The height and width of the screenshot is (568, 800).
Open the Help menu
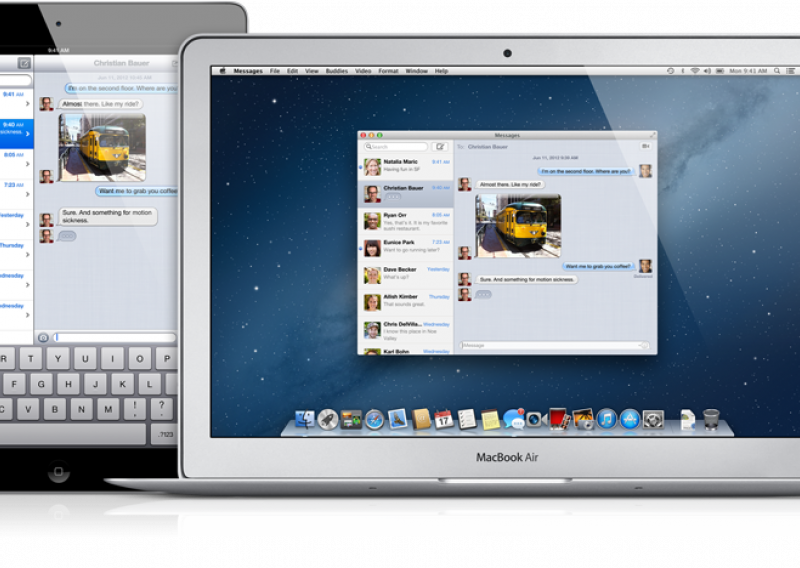pyautogui.click(x=441, y=71)
